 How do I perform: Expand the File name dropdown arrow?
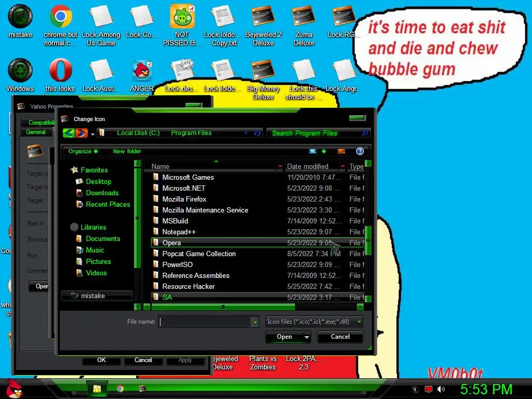[255, 322]
